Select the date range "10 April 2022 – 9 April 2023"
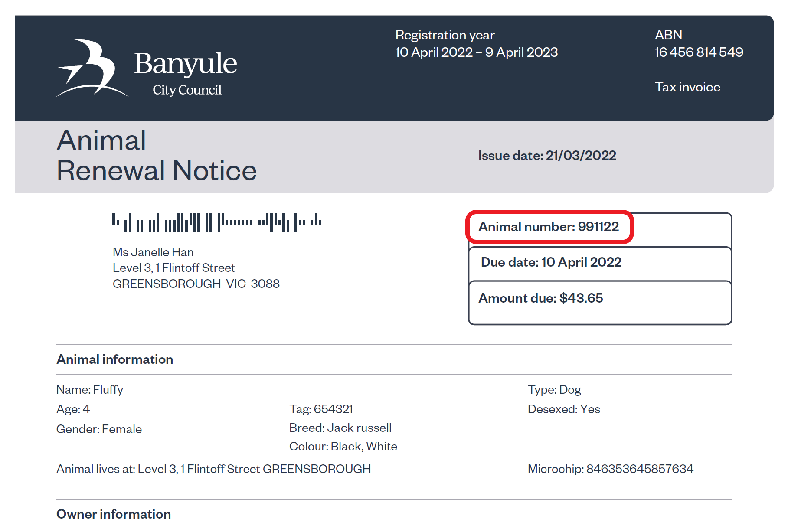The height and width of the screenshot is (532, 788). (x=477, y=52)
